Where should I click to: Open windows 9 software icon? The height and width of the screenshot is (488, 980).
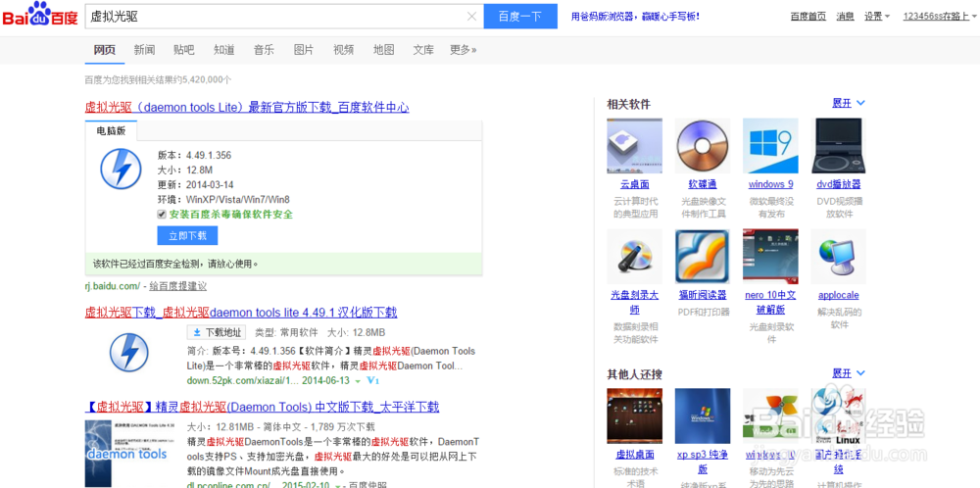(770, 146)
